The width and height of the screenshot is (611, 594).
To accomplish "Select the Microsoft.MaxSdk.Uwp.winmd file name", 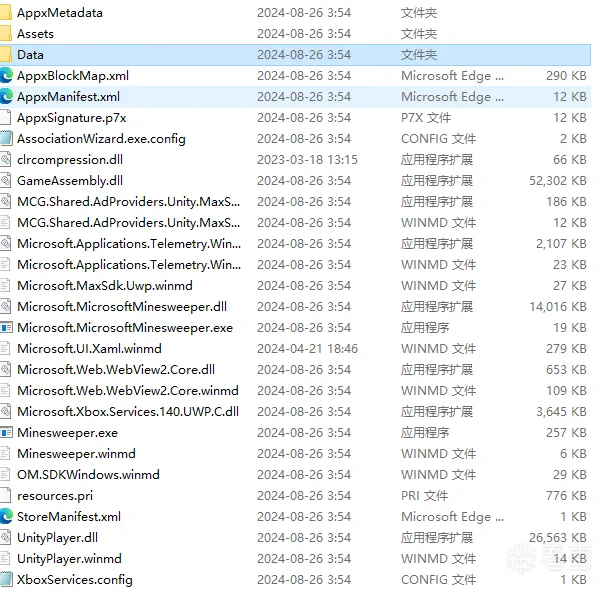I will click(105, 286).
